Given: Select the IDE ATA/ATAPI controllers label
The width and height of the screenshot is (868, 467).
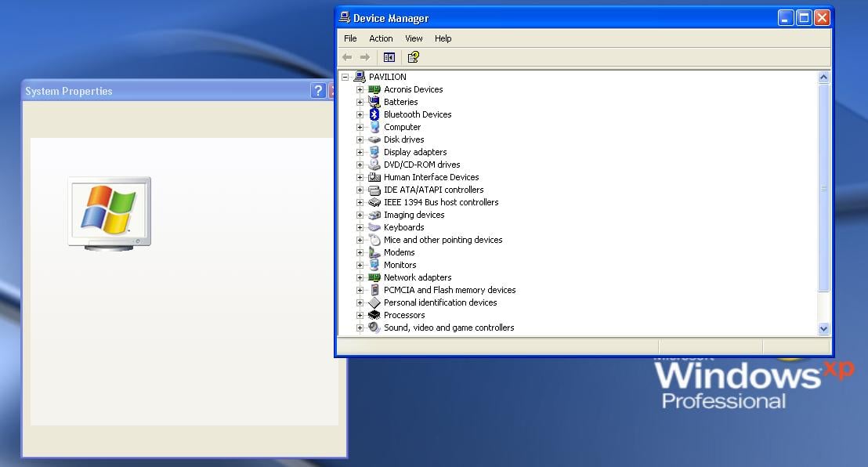Looking at the screenshot, I should click(434, 190).
